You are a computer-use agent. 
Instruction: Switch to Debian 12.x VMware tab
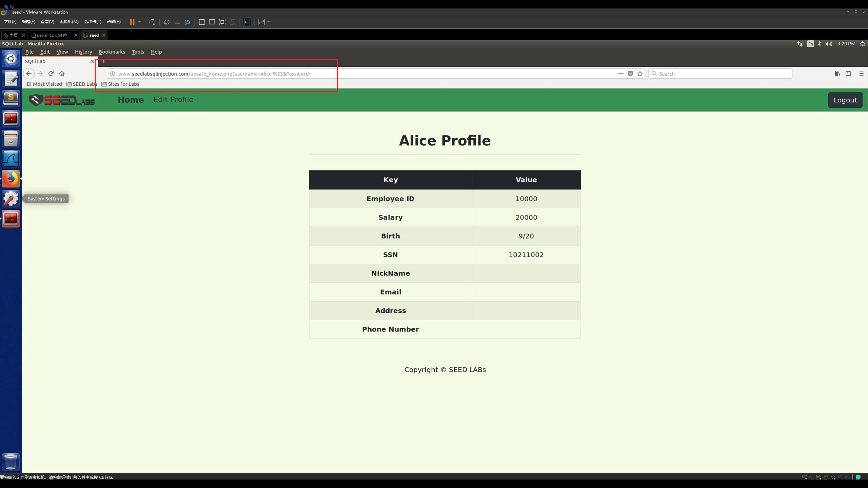tap(52, 35)
